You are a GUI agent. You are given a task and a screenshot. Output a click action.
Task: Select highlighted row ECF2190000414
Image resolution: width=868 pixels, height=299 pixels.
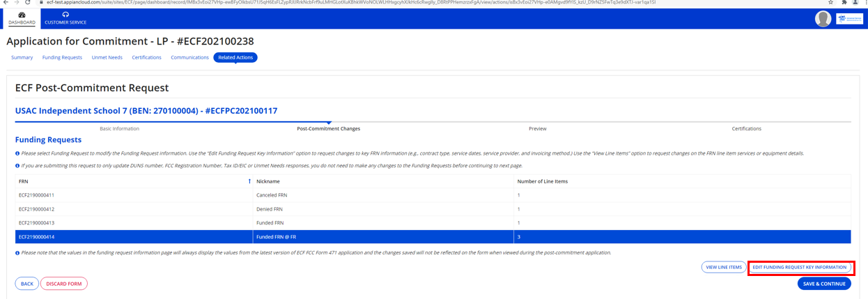tap(433, 237)
